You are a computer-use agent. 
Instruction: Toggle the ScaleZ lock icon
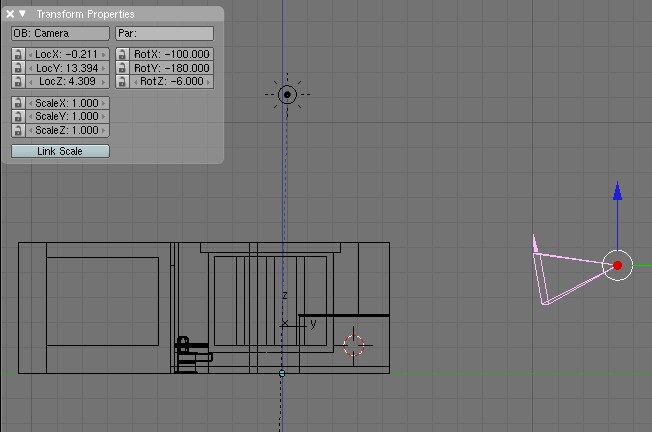[18, 131]
